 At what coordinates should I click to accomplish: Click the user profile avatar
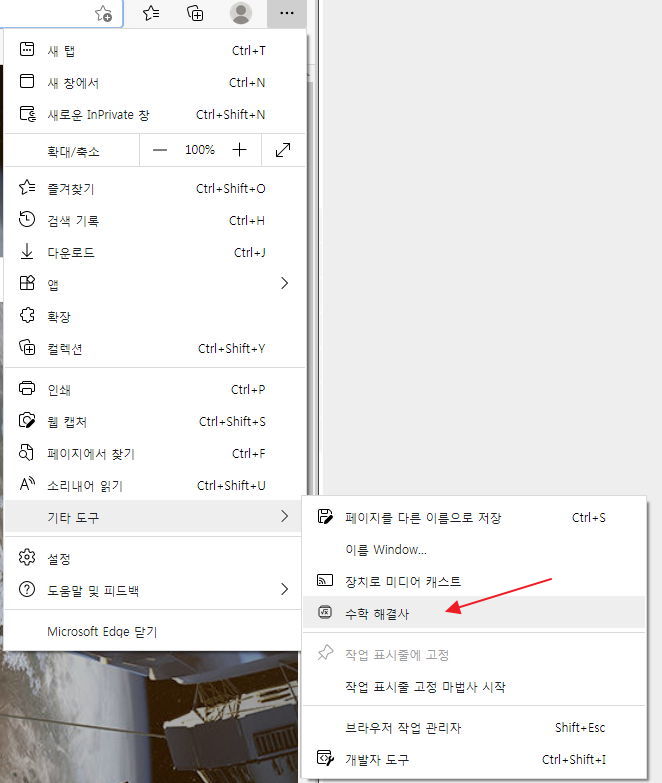click(241, 13)
